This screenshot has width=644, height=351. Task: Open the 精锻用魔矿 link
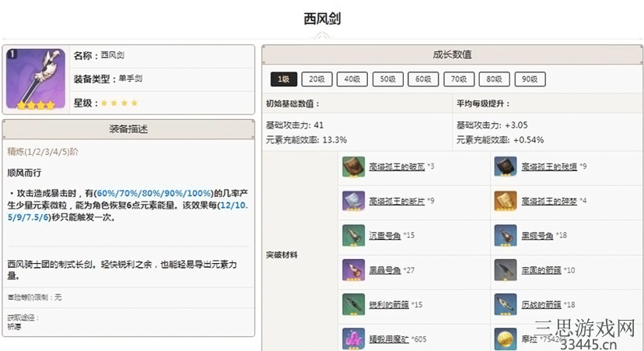[x=389, y=339]
